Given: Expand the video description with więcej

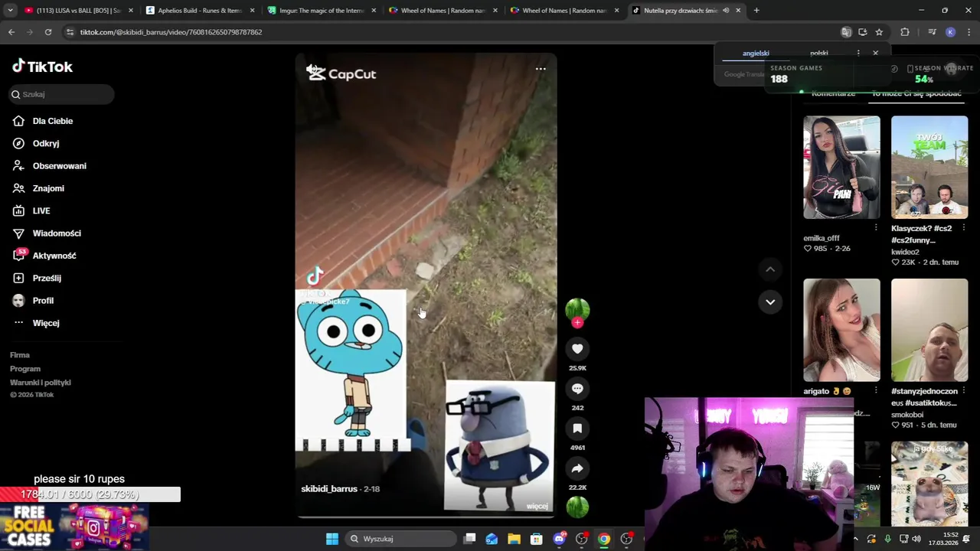Looking at the screenshot, I should pos(537,507).
